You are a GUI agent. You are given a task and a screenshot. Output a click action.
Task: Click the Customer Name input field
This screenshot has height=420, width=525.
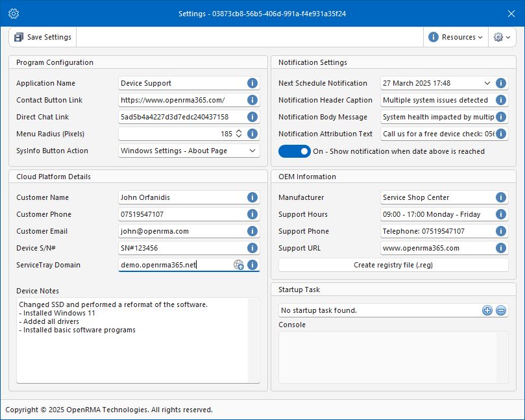pyautogui.click(x=180, y=197)
